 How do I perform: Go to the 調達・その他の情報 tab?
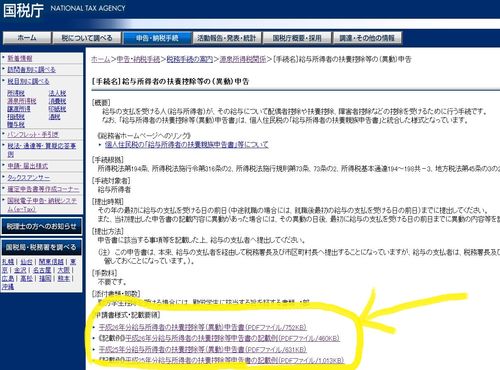tap(367, 38)
